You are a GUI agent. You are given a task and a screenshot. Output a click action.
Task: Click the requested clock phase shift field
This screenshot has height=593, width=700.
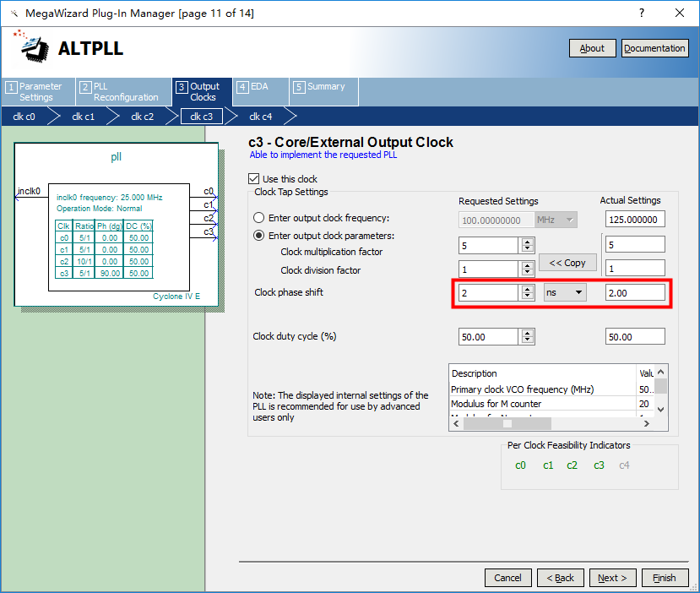[489, 292]
